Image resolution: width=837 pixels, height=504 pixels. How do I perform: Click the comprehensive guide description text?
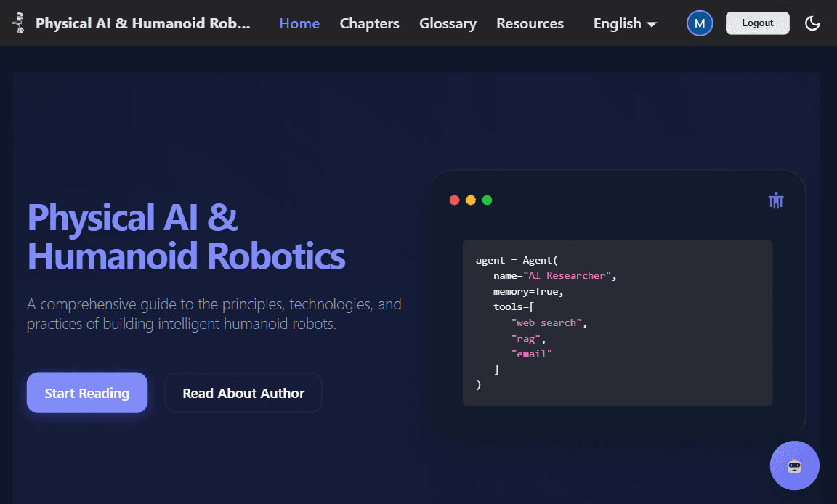214,314
